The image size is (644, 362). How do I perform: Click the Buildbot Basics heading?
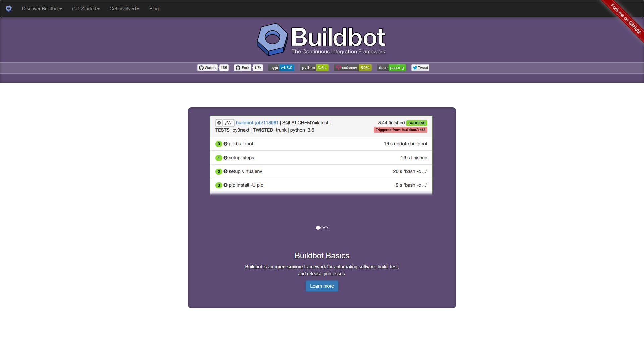322,256
